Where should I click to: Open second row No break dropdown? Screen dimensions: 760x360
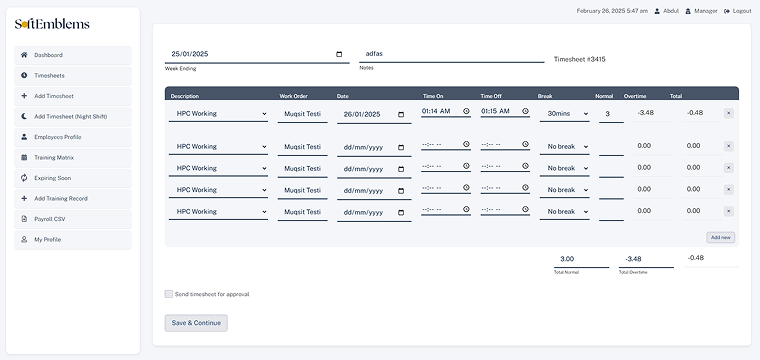tap(565, 147)
